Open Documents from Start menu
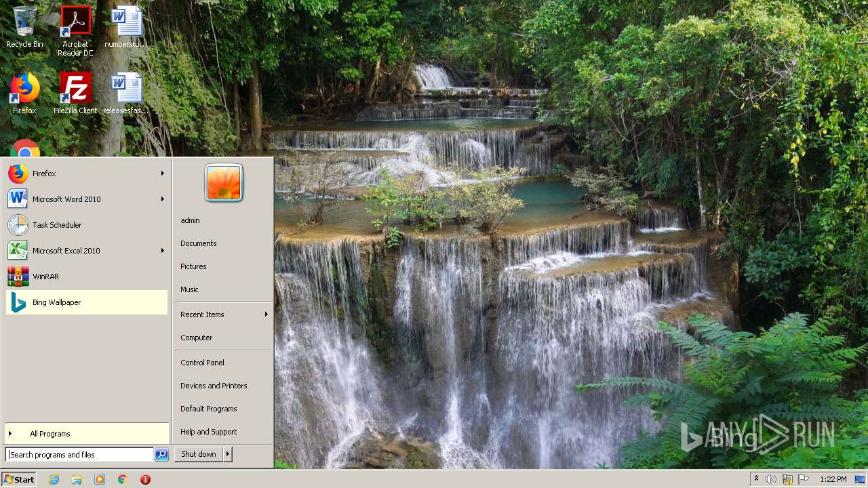Image resolution: width=868 pixels, height=488 pixels. pos(224,243)
